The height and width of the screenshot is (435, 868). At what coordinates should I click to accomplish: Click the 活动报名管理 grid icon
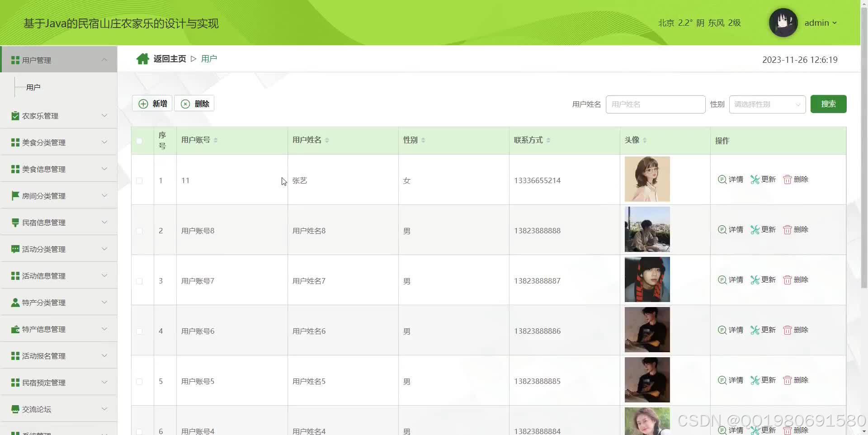pyautogui.click(x=15, y=356)
